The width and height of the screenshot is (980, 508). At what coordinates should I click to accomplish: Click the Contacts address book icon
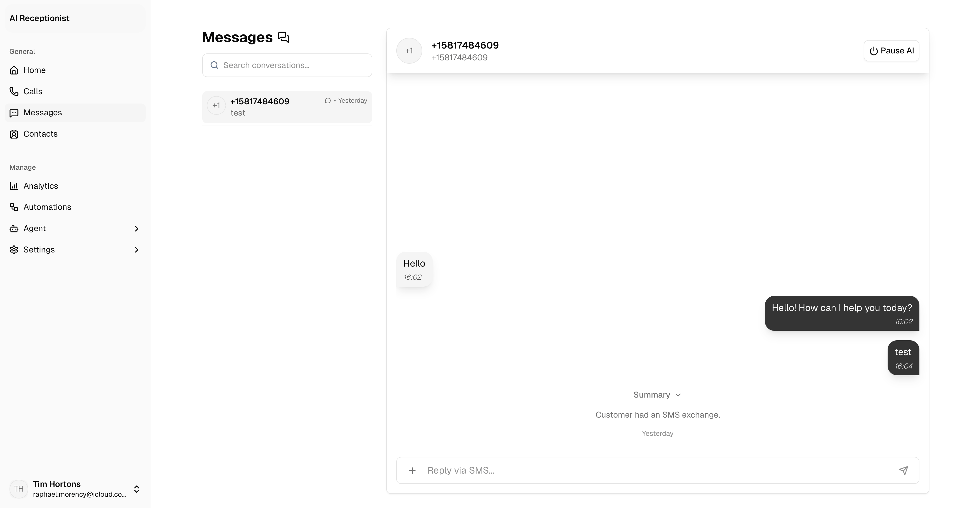(14, 134)
